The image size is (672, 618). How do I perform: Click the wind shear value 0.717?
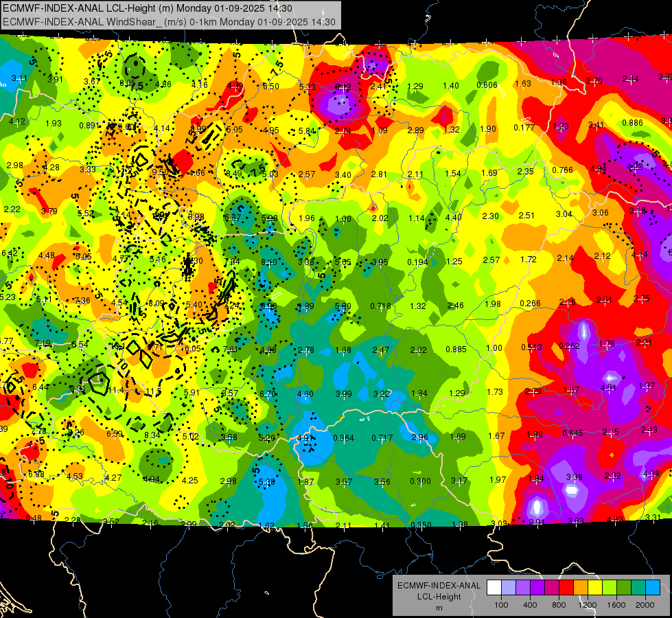click(382, 438)
